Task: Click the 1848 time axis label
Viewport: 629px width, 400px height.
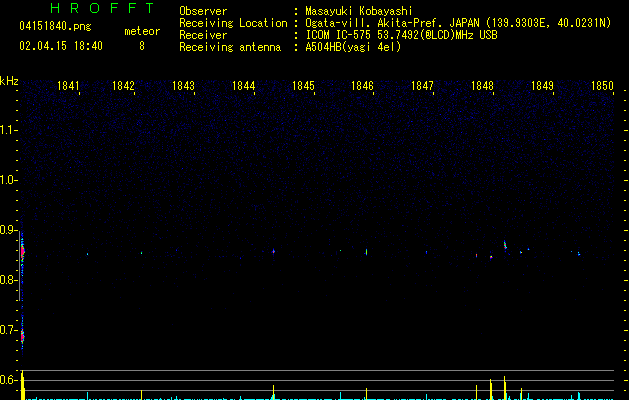Action: click(482, 86)
